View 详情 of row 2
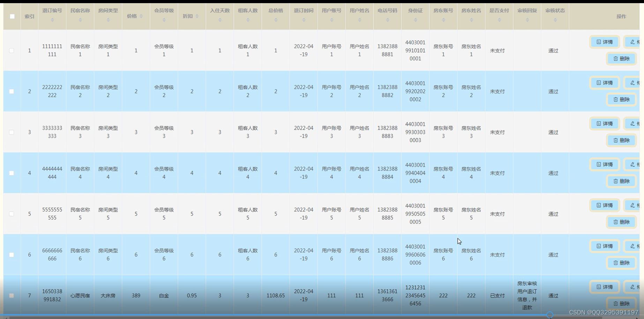This screenshot has height=319, width=644. pyautogui.click(x=605, y=83)
